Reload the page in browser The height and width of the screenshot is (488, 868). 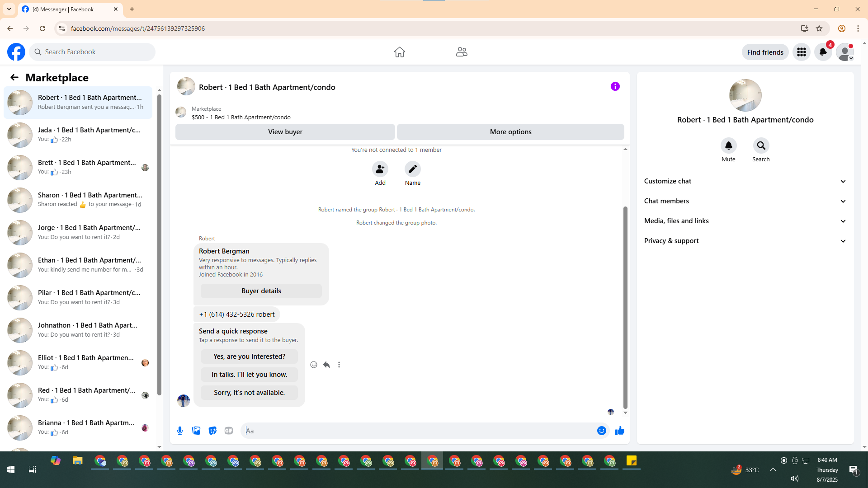(42, 28)
